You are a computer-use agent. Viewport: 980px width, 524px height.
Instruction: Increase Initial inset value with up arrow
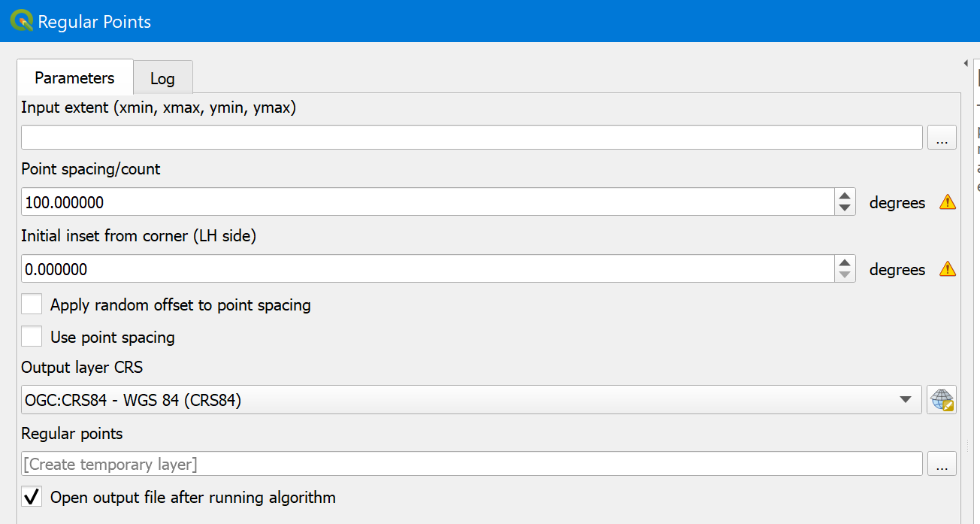click(x=845, y=262)
